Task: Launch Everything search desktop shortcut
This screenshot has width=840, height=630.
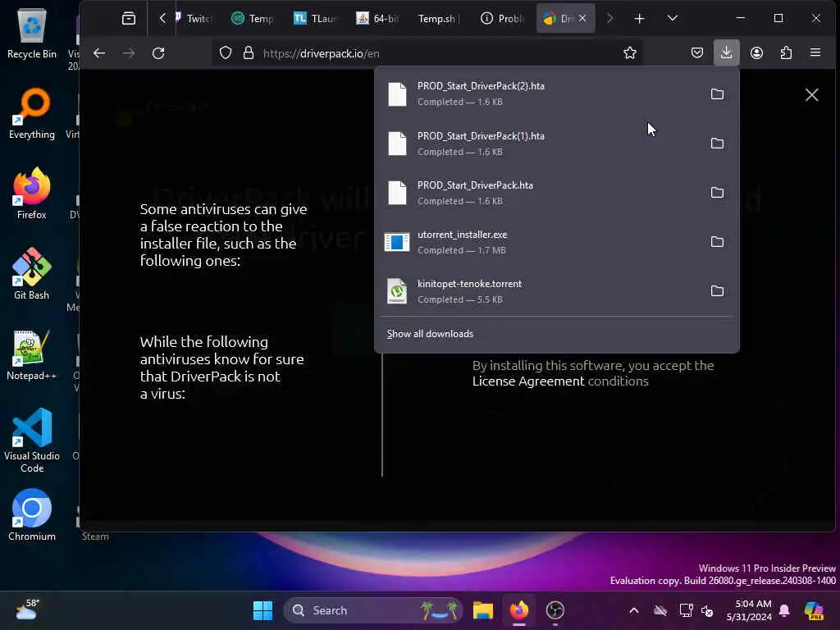Action: pos(32,113)
